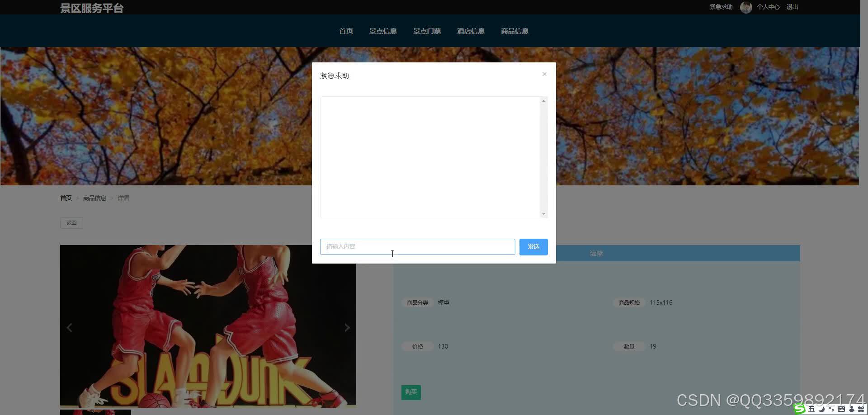Click the quantity value 19

click(653, 346)
